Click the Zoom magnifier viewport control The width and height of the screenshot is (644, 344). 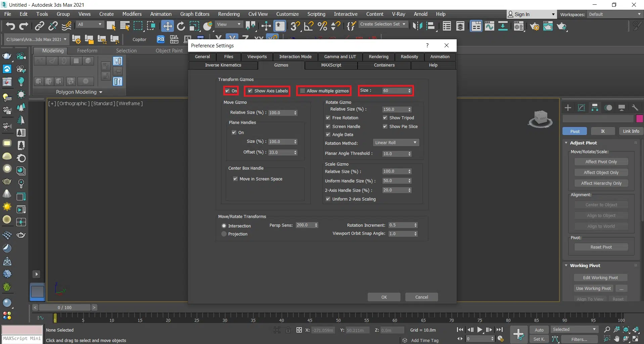click(607, 330)
